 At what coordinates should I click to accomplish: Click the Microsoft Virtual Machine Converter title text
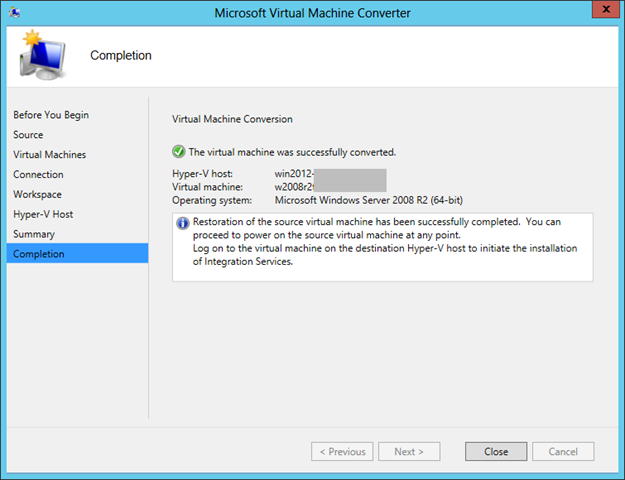312,13
